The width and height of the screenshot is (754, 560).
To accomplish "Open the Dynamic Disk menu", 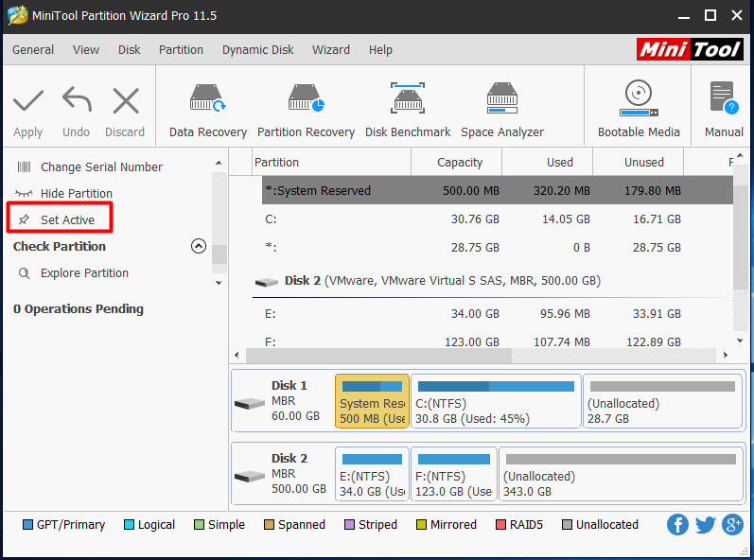I will tap(257, 50).
